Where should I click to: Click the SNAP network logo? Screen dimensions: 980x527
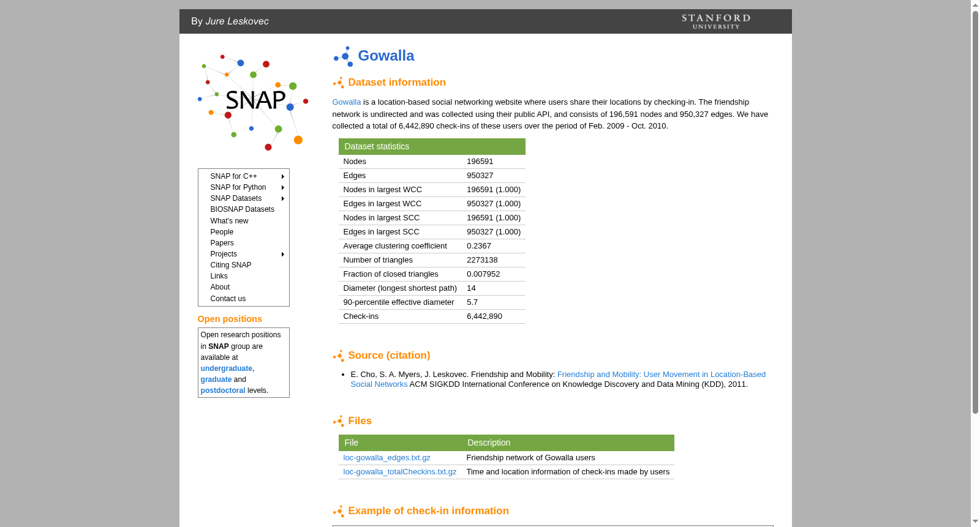pos(252,102)
